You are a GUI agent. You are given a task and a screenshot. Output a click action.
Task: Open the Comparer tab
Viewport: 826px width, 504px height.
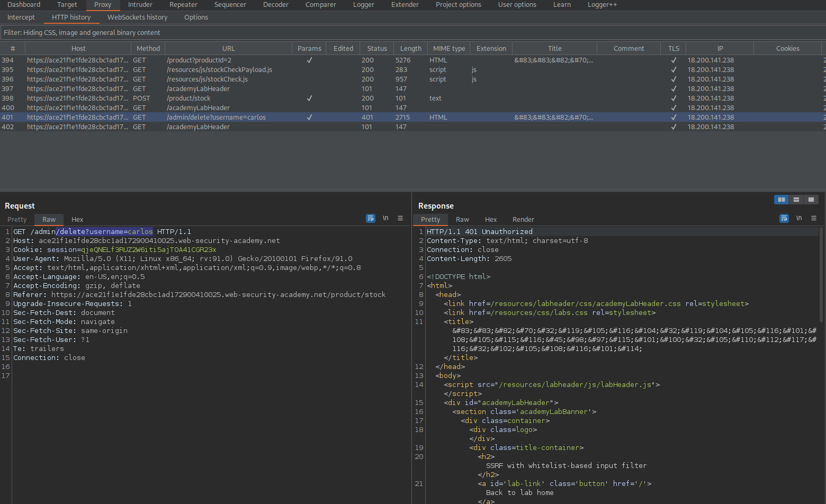click(321, 5)
